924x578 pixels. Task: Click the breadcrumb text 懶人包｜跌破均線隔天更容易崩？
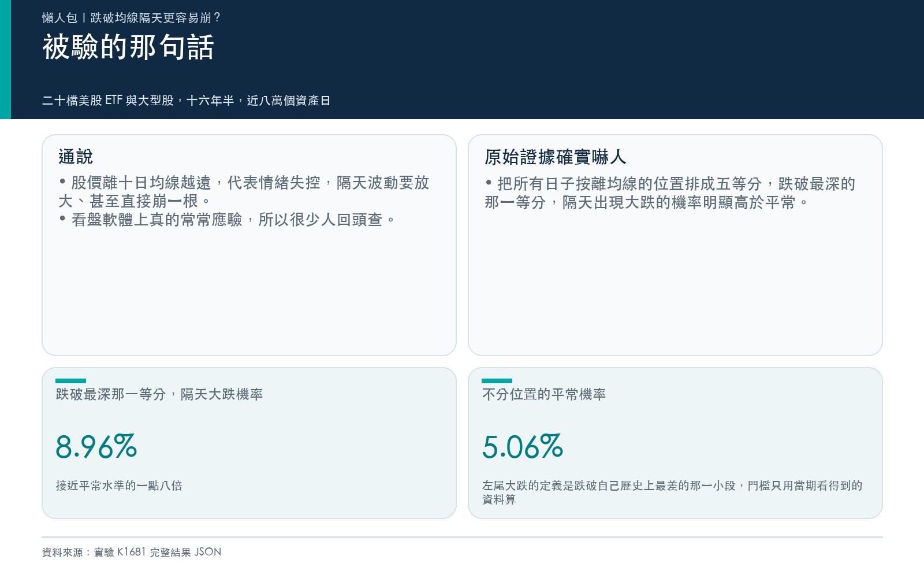point(132,18)
